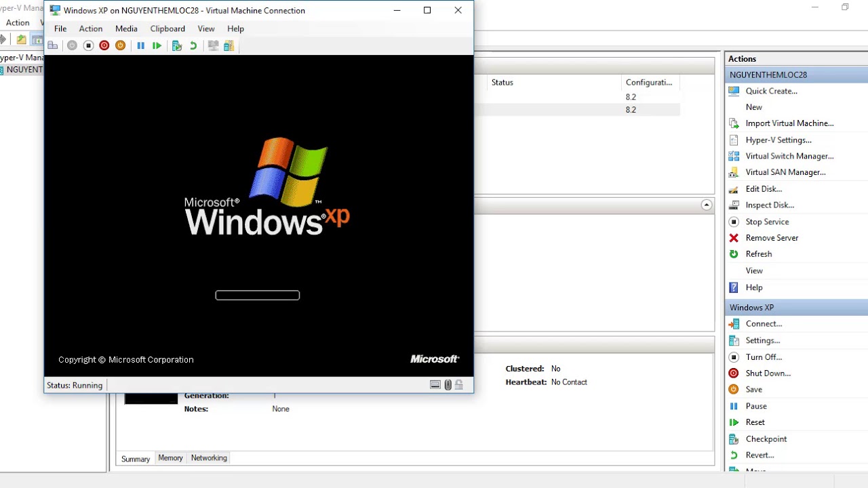Click the up-folder icon in Hyper-V toolbar
Viewport: 868px width, 488px height.
click(x=22, y=40)
